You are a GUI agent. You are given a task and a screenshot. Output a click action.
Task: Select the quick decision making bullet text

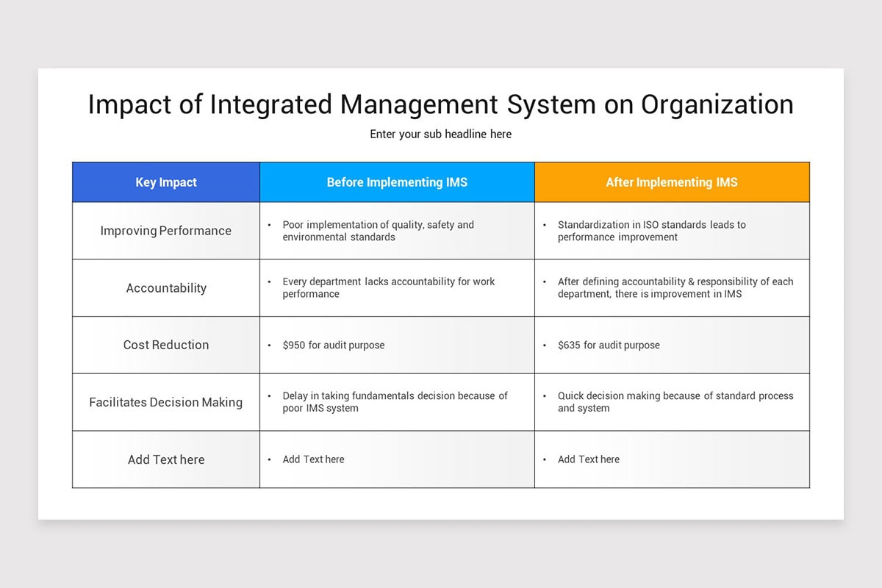675,402
